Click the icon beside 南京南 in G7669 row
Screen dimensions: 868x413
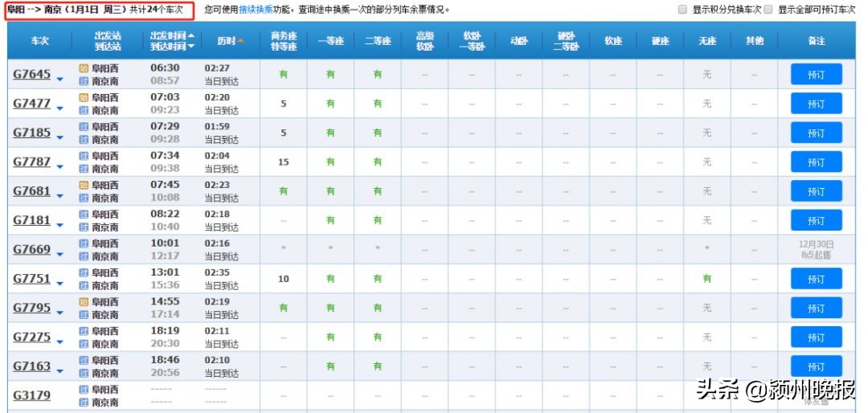click(x=84, y=257)
